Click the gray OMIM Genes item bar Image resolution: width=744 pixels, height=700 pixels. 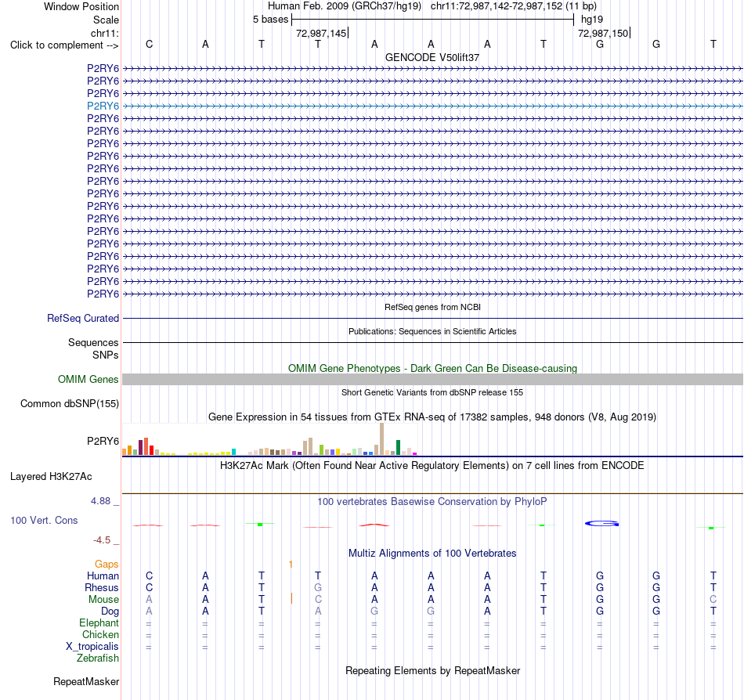pos(432,380)
